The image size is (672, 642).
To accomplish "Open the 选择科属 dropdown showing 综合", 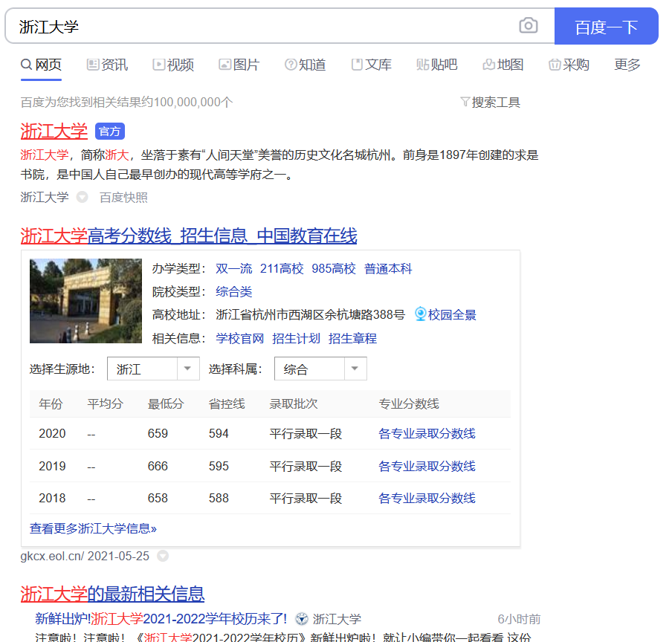I will (x=320, y=369).
